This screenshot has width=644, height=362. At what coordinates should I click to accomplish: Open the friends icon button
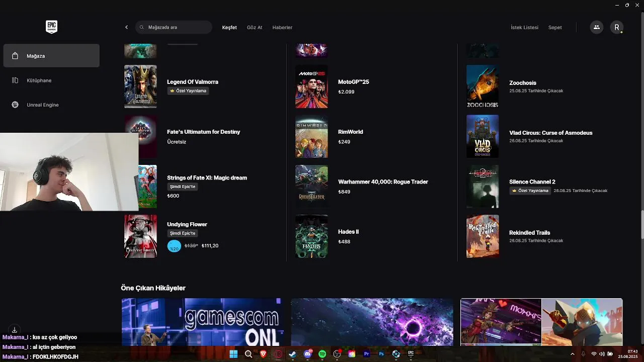[x=597, y=27]
